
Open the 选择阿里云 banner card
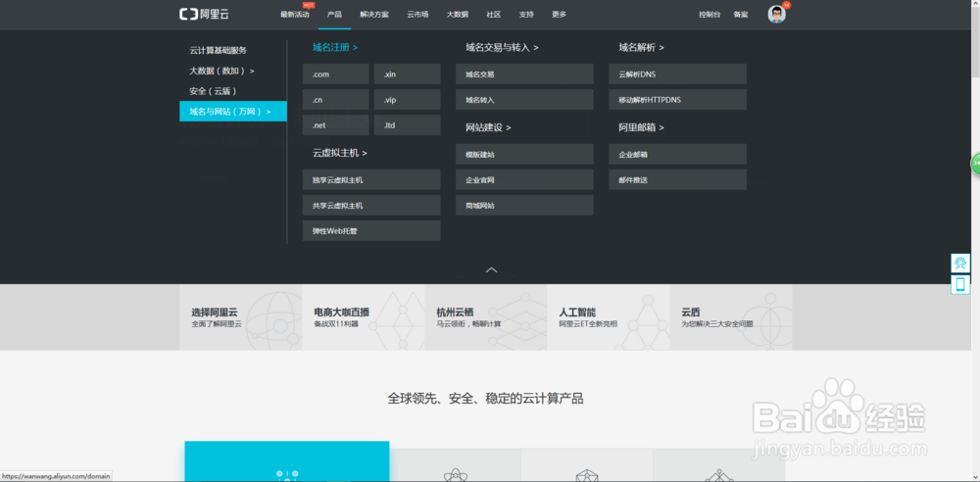tap(241, 317)
